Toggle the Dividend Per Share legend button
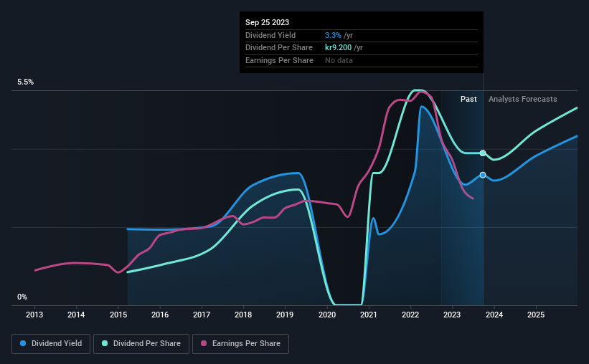 [141, 344]
